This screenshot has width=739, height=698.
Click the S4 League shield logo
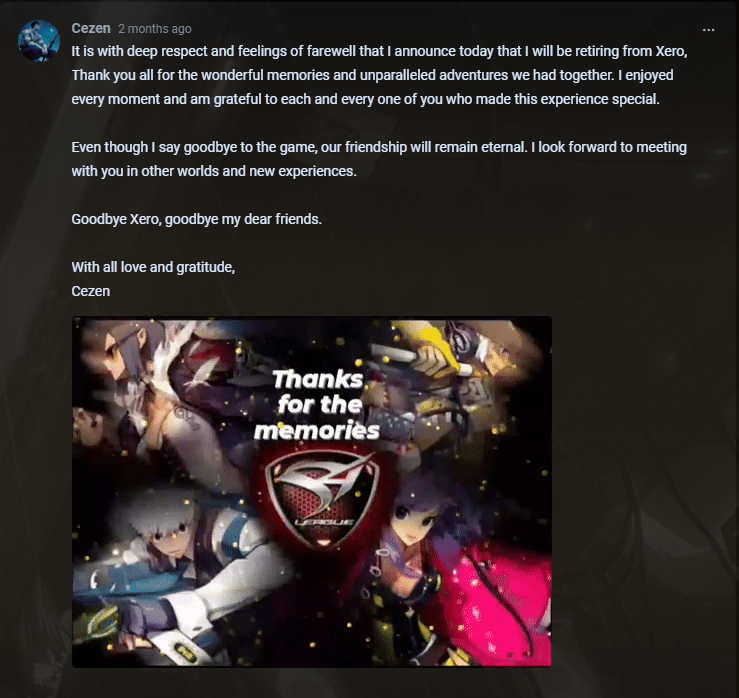[x=323, y=500]
